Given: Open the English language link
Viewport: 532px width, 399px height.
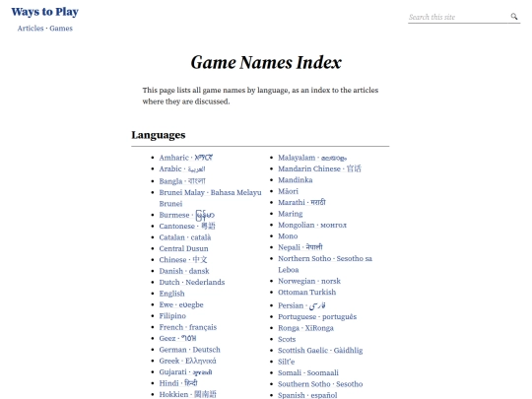Looking at the screenshot, I should (x=171, y=294).
